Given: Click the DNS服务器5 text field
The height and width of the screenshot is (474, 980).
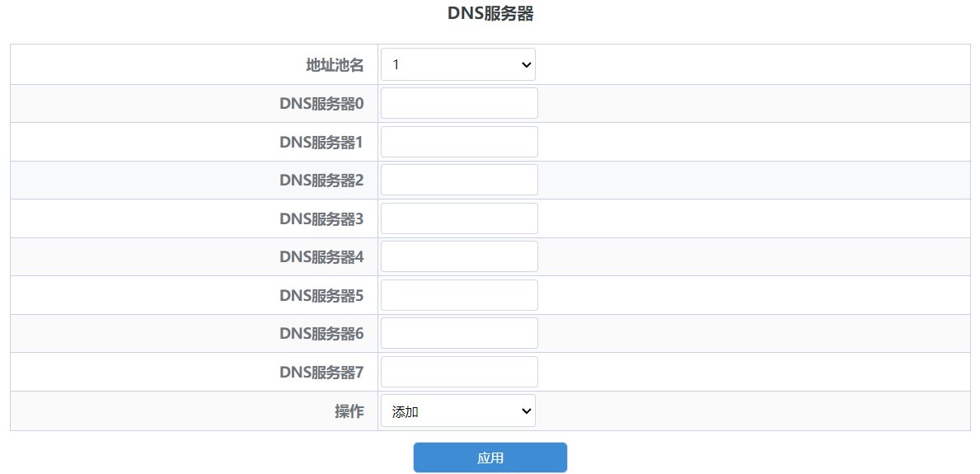Looking at the screenshot, I should click(459, 295).
